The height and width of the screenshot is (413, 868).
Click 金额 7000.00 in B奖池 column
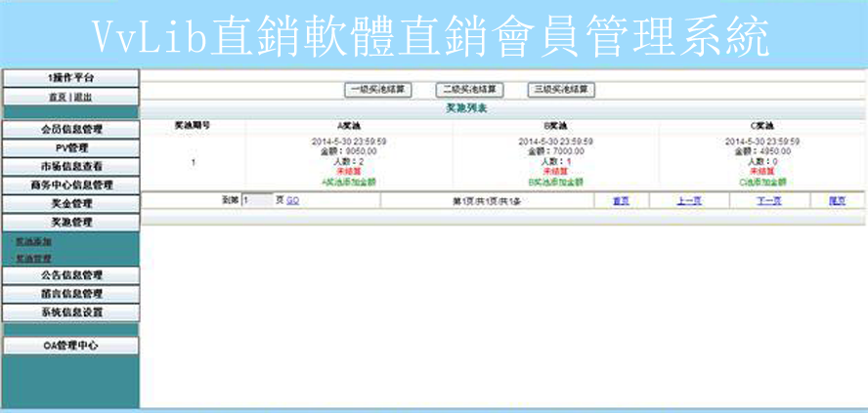click(556, 151)
